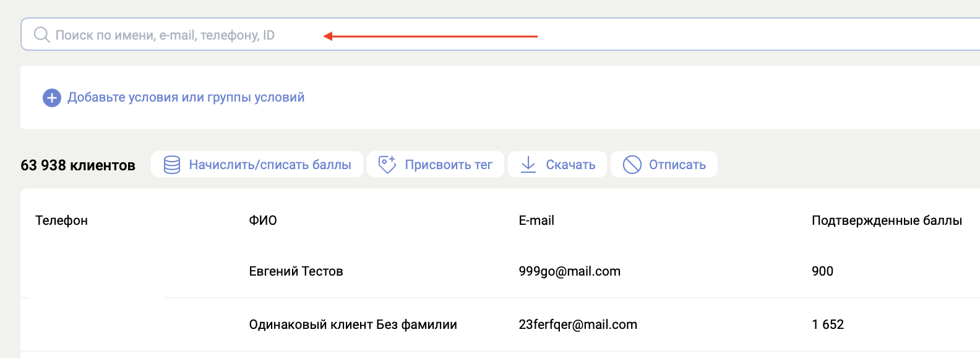Click email 23ferfqer@mail.com
Viewport: 980px width, 358px height.
point(577,325)
